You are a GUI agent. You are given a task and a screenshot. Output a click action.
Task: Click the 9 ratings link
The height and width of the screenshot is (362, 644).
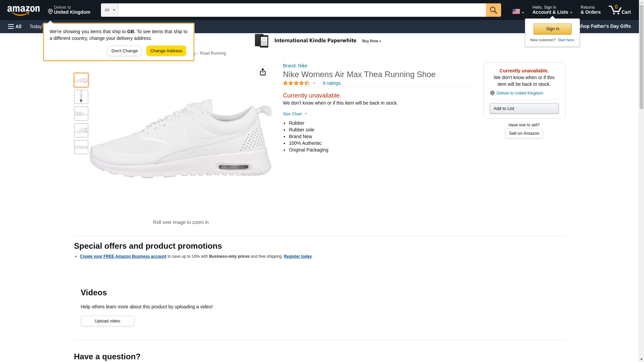click(331, 83)
